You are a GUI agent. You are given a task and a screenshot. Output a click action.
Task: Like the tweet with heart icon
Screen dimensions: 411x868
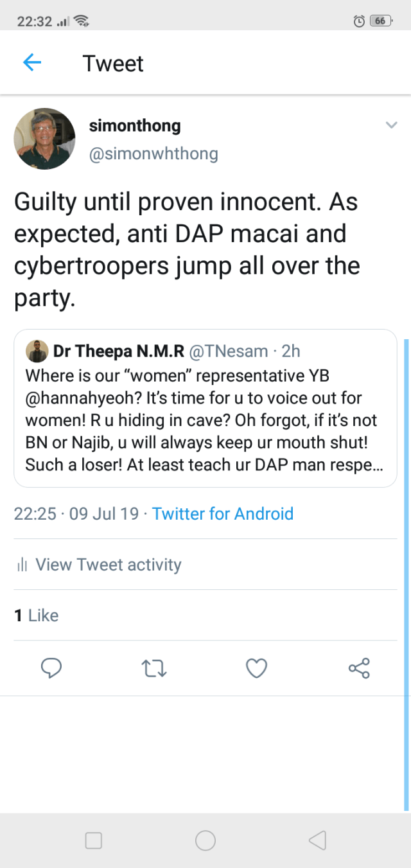(x=256, y=668)
